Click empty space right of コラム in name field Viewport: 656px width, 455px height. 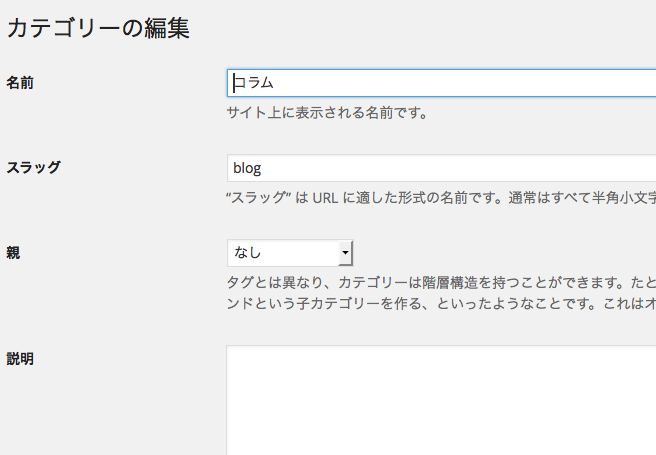tap(480, 83)
